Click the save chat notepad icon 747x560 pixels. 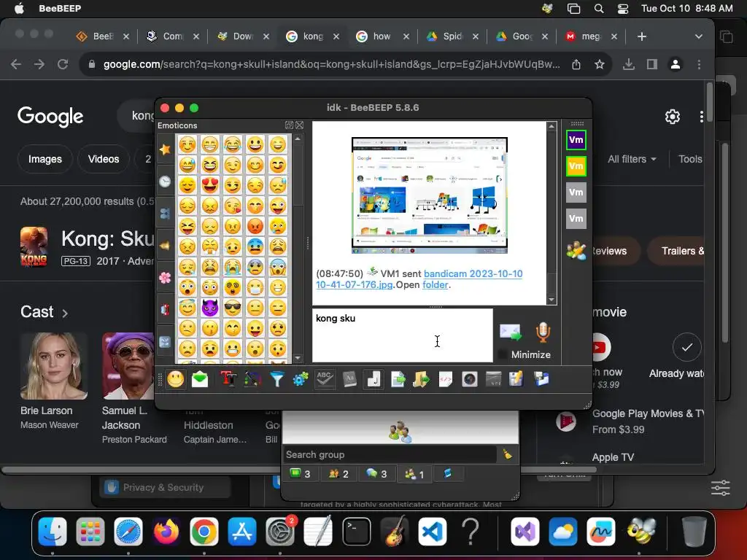[516, 379]
